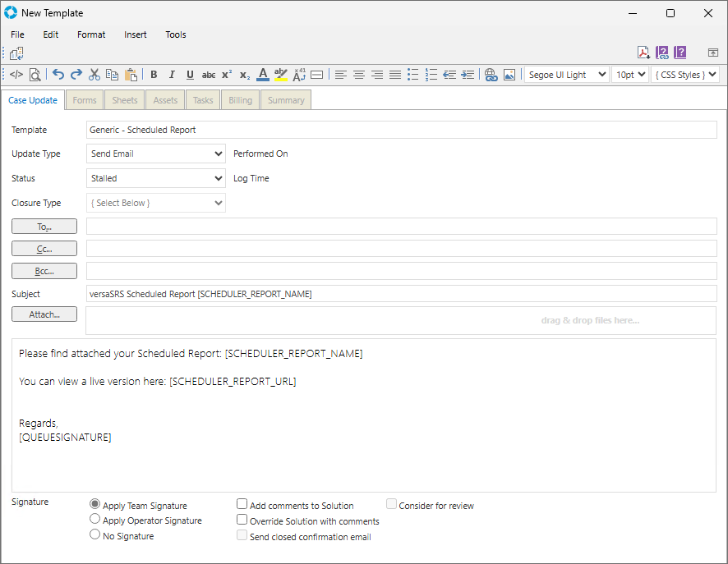Underline the selected text
The height and width of the screenshot is (564, 728).
[x=190, y=75]
